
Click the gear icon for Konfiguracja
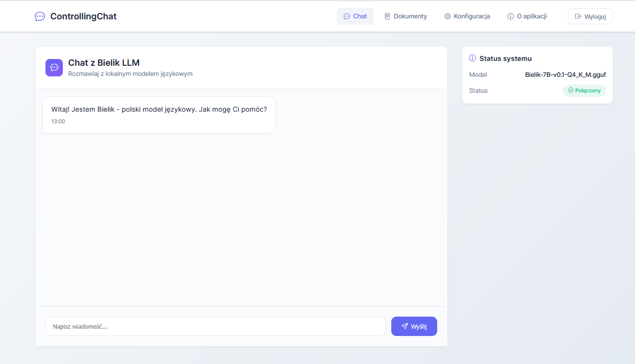click(447, 16)
